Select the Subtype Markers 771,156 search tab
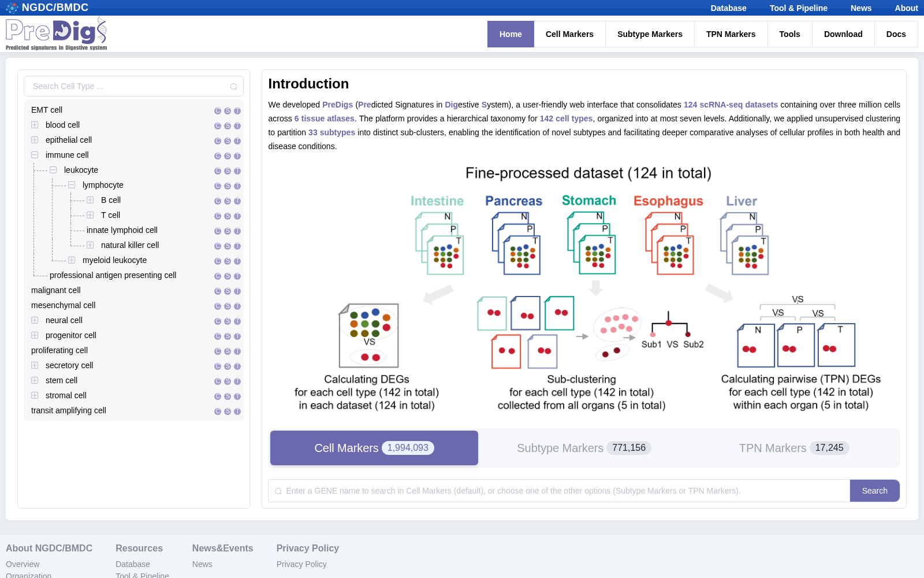924x578 pixels. coord(584,448)
